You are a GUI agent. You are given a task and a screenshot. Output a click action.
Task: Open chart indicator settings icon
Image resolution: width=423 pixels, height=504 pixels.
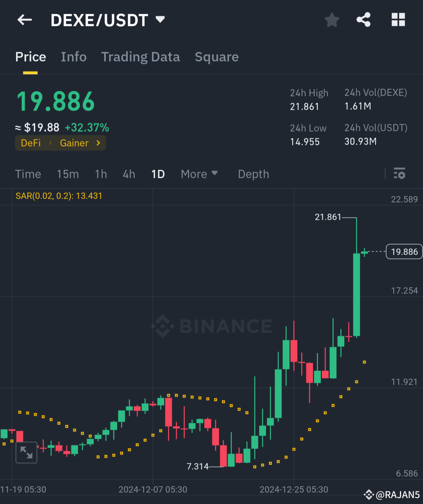click(x=399, y=173)
